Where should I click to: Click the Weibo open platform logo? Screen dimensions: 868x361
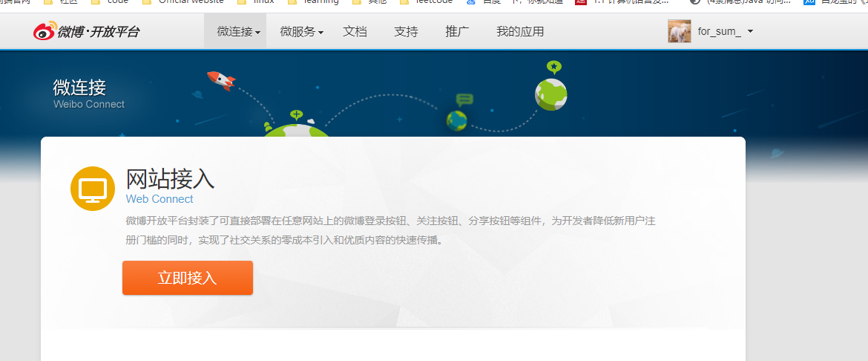pos(86,31)
